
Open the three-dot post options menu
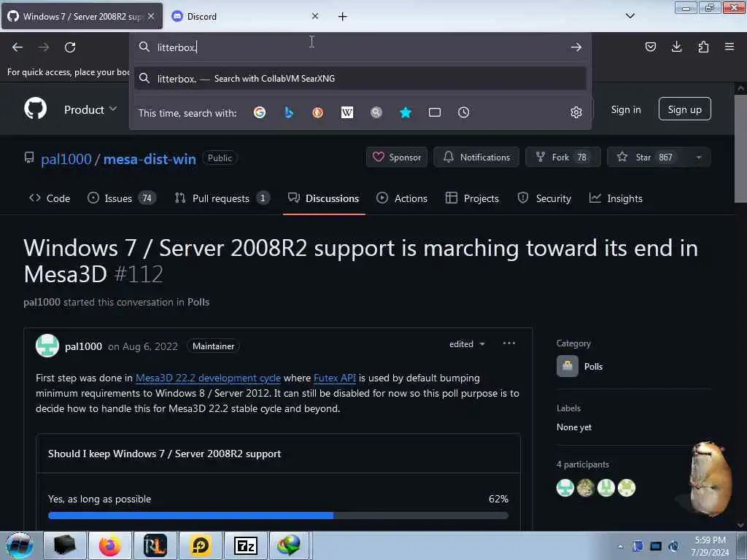[508, 343]
